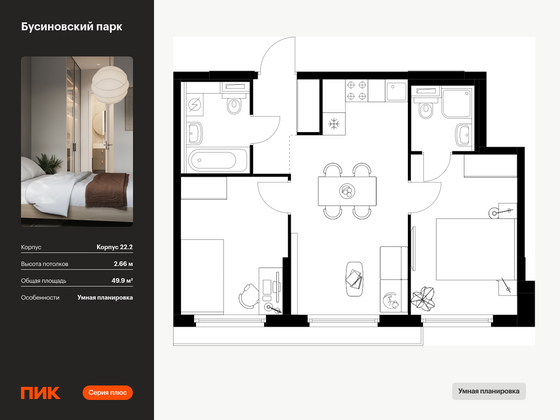Viewport: 560px width, 420px height.
Task: Click the potted plant icon in bedroom
Action: pos(424,299)
